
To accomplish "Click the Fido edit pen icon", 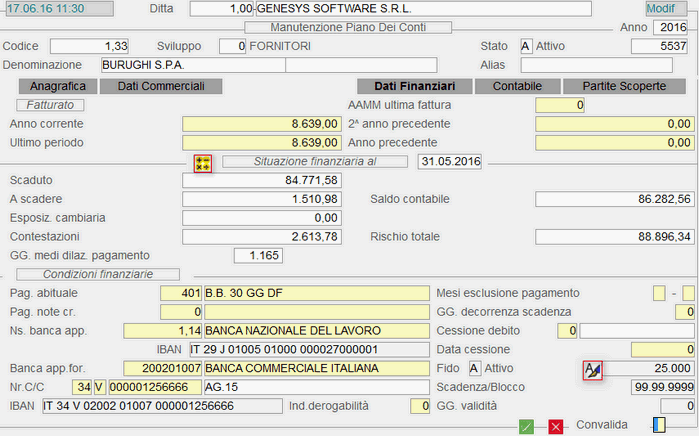I will (593, 370).
